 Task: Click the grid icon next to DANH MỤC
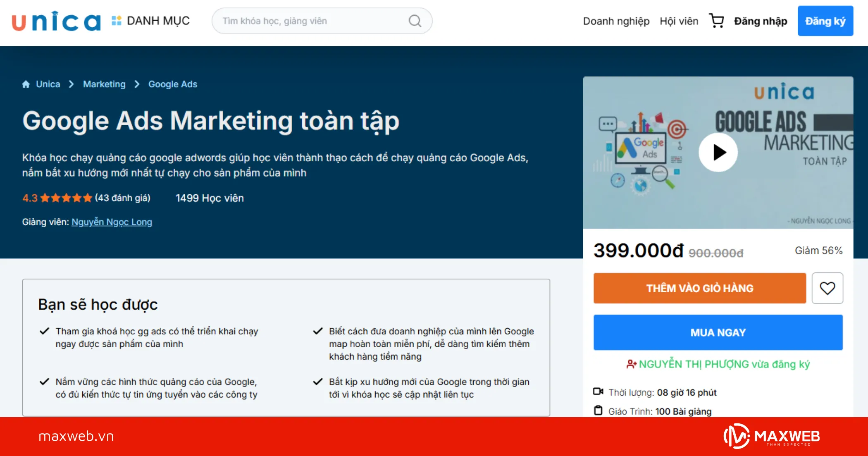coord(116,20)
